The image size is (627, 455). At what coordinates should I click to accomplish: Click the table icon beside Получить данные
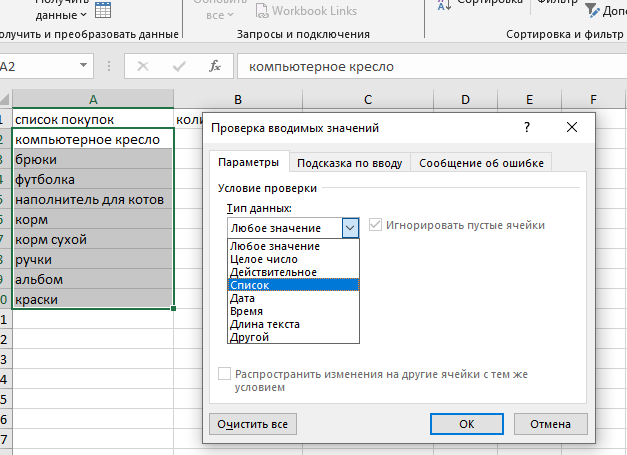pos(103,10)
